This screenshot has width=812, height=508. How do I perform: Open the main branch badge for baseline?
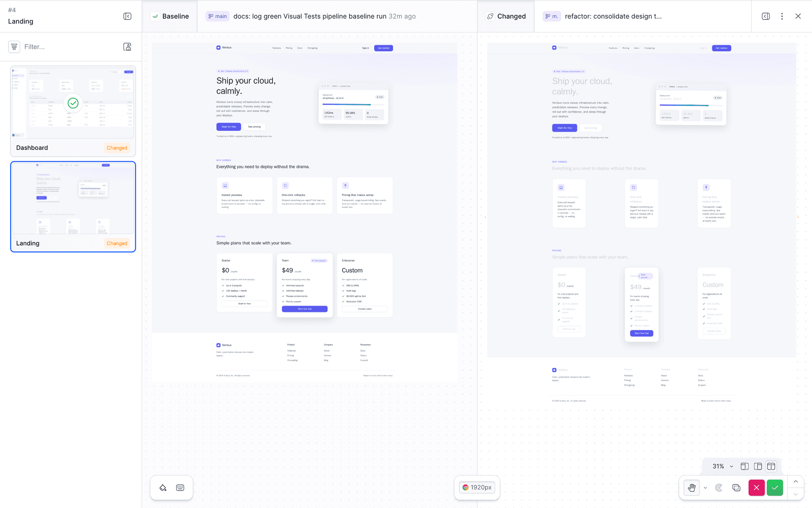point(217,16)
